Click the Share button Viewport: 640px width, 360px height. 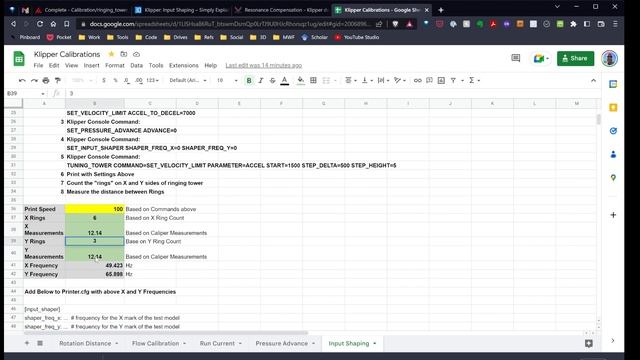[575, 58]
